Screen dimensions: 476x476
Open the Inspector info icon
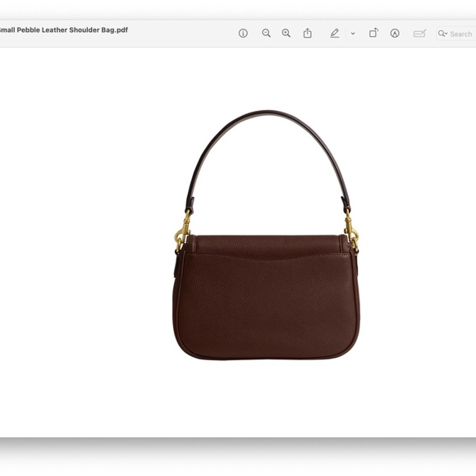tap(243, 34)
